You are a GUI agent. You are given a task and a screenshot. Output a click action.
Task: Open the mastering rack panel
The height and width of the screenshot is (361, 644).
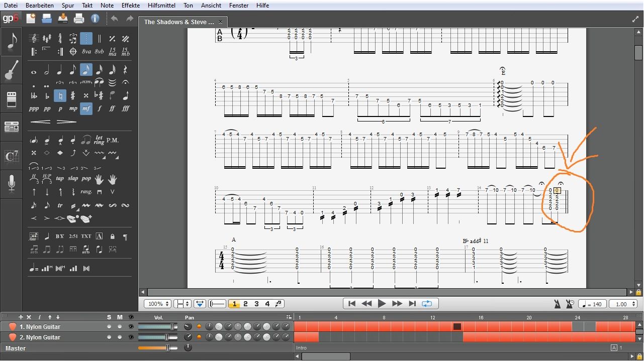coord(11,127)
